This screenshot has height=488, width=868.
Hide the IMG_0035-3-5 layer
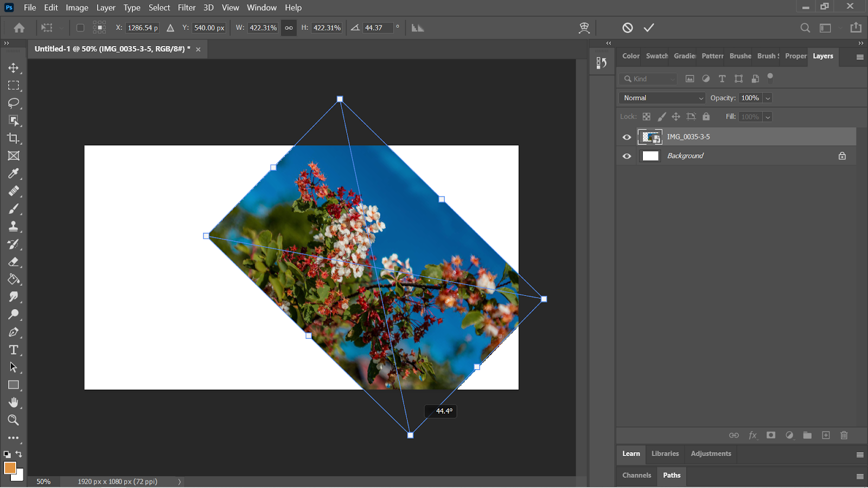point(627,137)
